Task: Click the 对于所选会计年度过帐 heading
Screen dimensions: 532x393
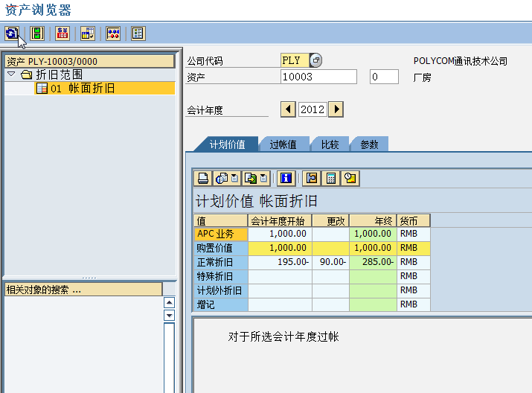Action: click(x=283, y=336)
